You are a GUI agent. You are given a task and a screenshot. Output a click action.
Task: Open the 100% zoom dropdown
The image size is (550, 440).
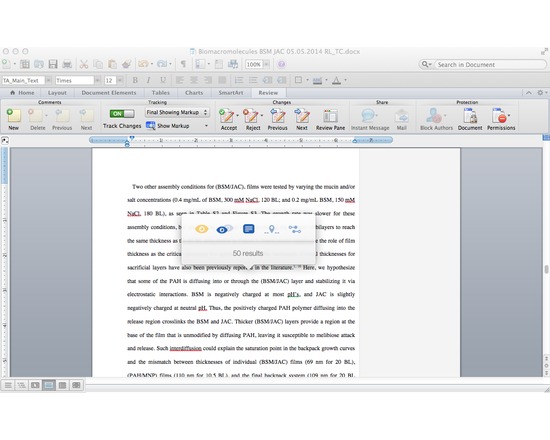[267, 64]
